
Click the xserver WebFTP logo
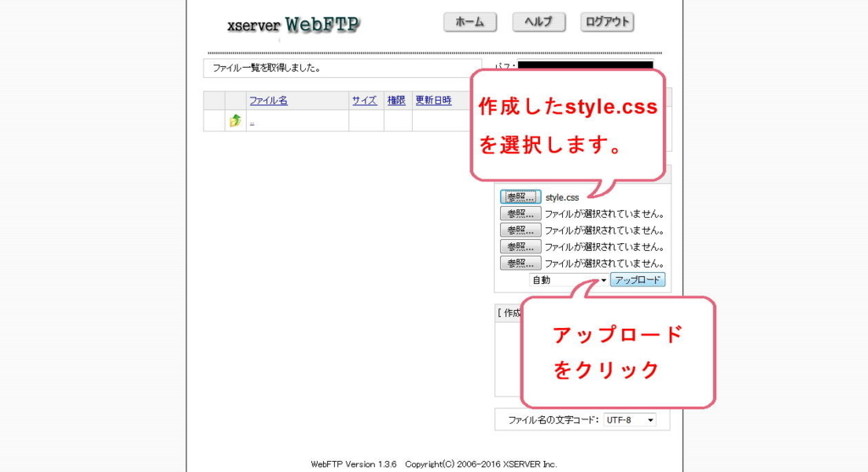coord(293,25)
